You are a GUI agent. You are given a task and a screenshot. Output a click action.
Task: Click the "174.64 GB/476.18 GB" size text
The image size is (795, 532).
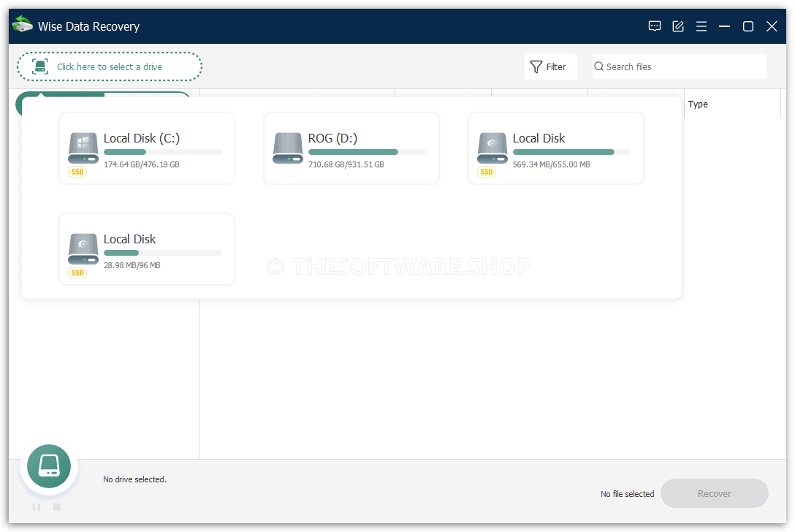[x=142, y=164]
